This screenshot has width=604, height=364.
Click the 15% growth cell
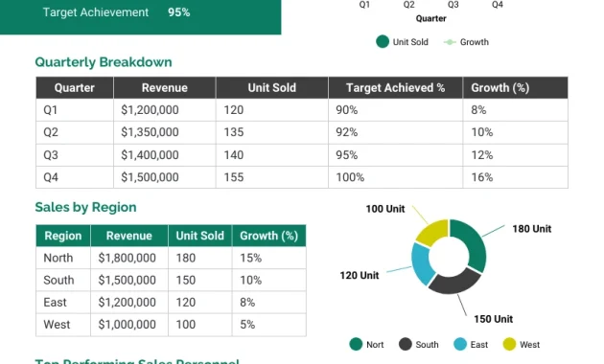[268, 258]
